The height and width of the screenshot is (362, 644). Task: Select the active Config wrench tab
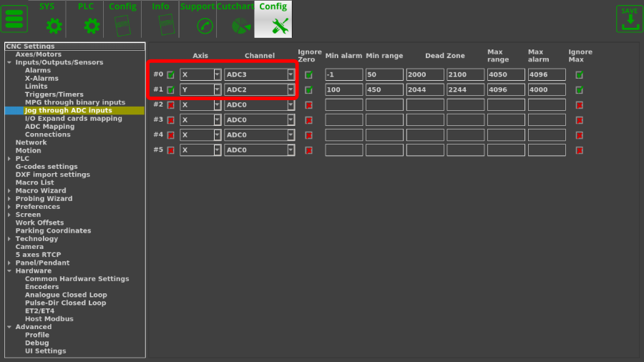[x=273, y=19]
